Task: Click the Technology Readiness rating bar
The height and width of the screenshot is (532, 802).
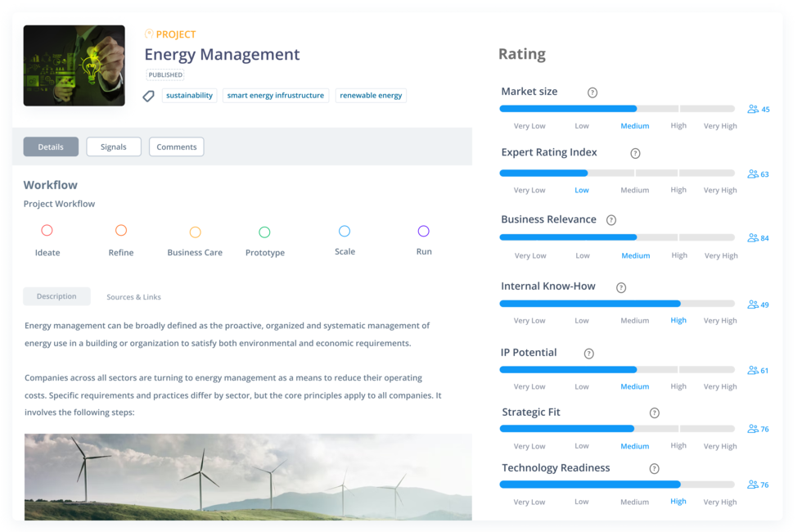Action: pos(617,485)
